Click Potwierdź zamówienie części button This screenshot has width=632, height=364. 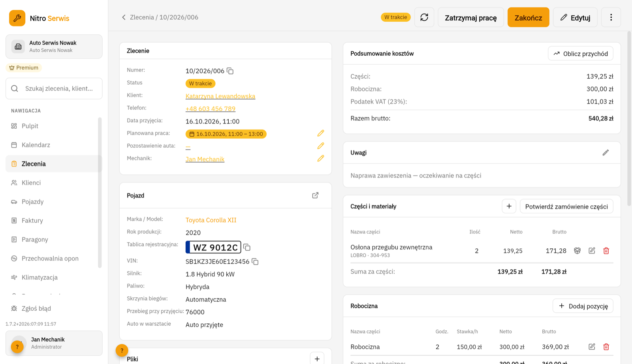click(x=566, y=206)
